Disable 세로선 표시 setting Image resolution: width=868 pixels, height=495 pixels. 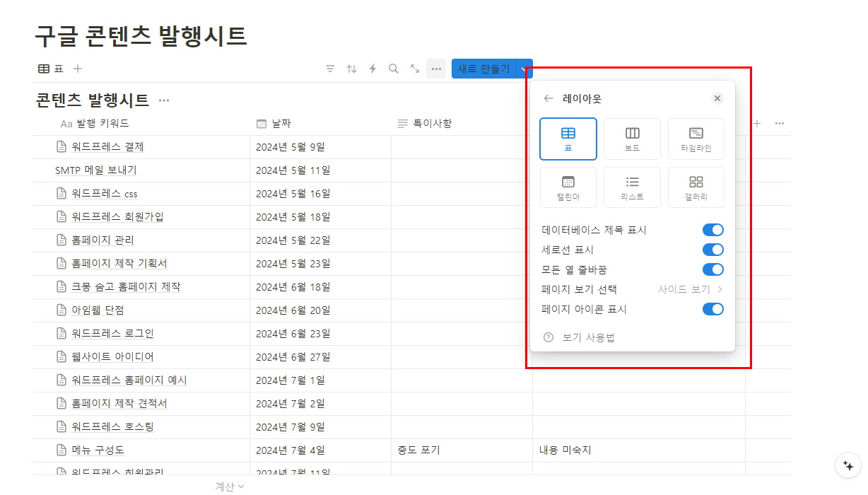[x=713, y=250]
